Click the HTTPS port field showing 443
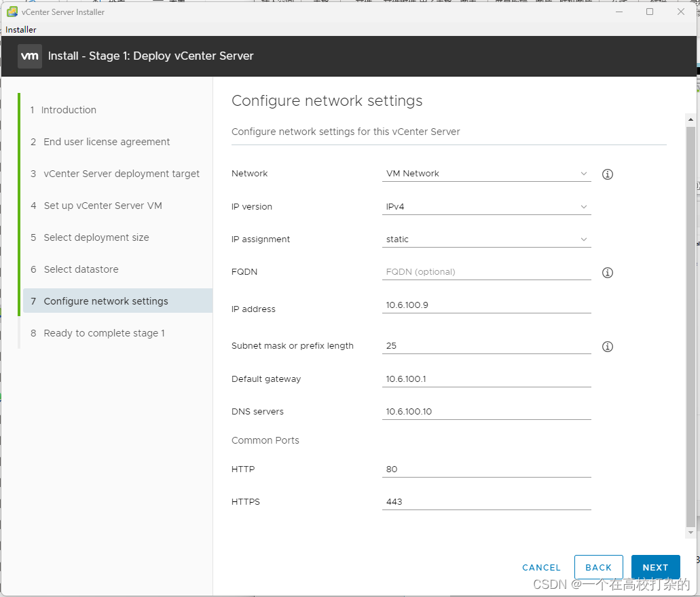Image resolution: width=700 pixels, height=597 pixels. [x=486, y=502]
